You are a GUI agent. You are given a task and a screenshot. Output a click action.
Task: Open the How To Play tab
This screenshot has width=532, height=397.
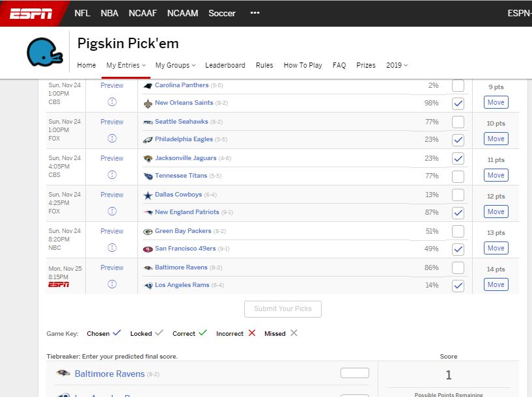(303, 65)
